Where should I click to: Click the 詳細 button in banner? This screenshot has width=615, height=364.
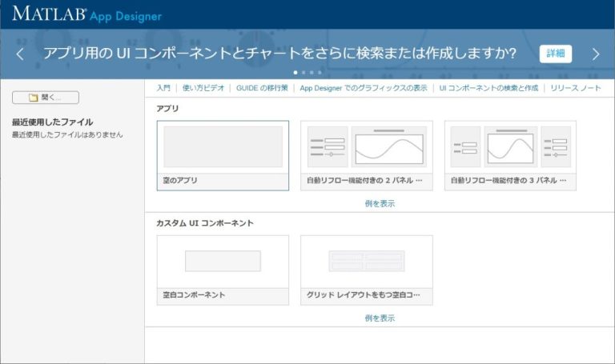point(555,54)
